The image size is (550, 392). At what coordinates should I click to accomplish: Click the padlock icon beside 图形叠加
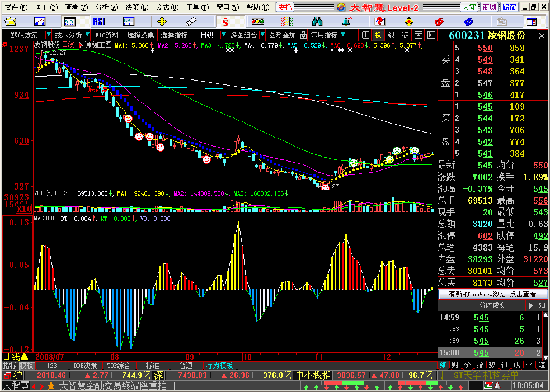point(304,35)
